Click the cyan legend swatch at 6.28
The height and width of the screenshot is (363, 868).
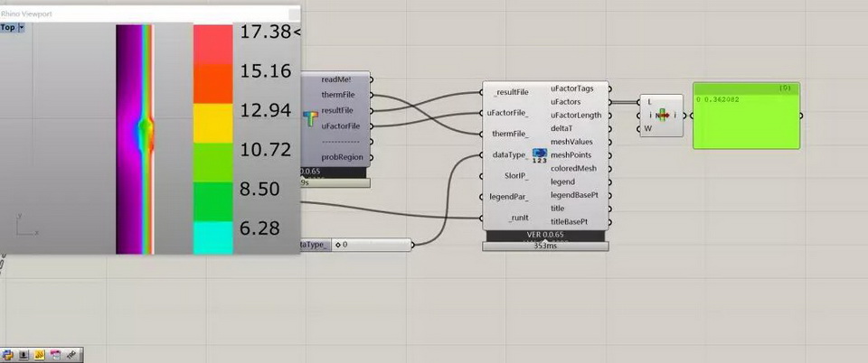212,237
